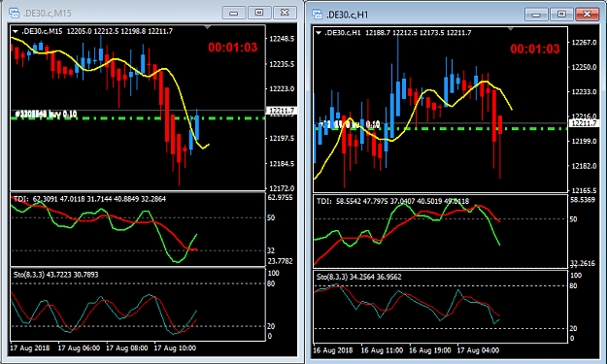Click the 12172.0 price level on M15 scale
This screenshot has width=607, height=364.
pyautogui.click(x=282, y=188)
